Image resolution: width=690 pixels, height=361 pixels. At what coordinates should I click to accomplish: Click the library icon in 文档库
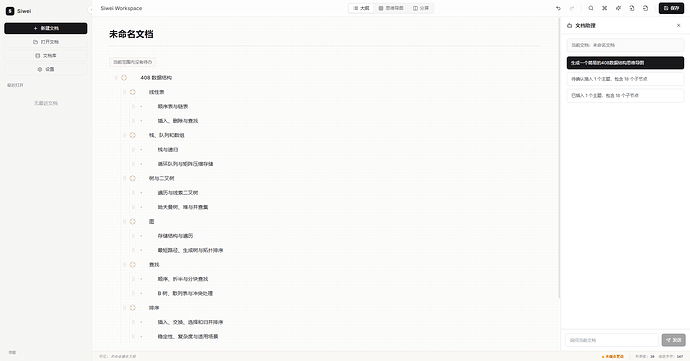pyautogui.click(x=37, y=55)
